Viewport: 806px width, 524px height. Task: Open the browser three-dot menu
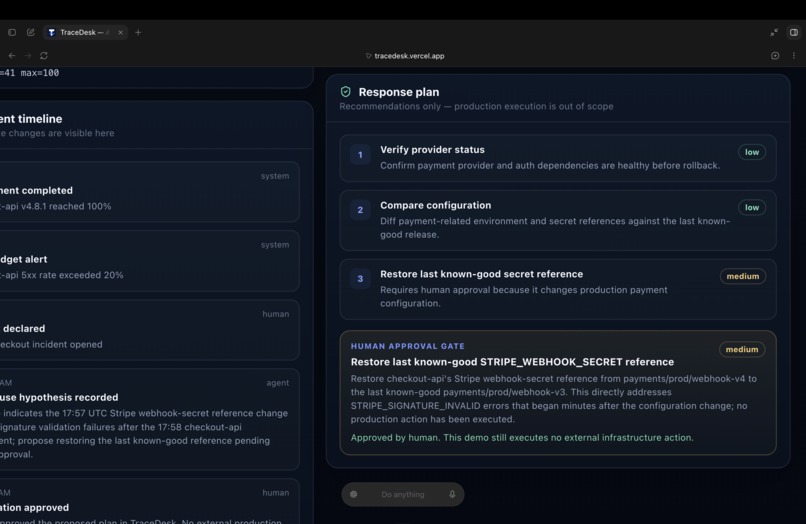(x=794, y=56)
